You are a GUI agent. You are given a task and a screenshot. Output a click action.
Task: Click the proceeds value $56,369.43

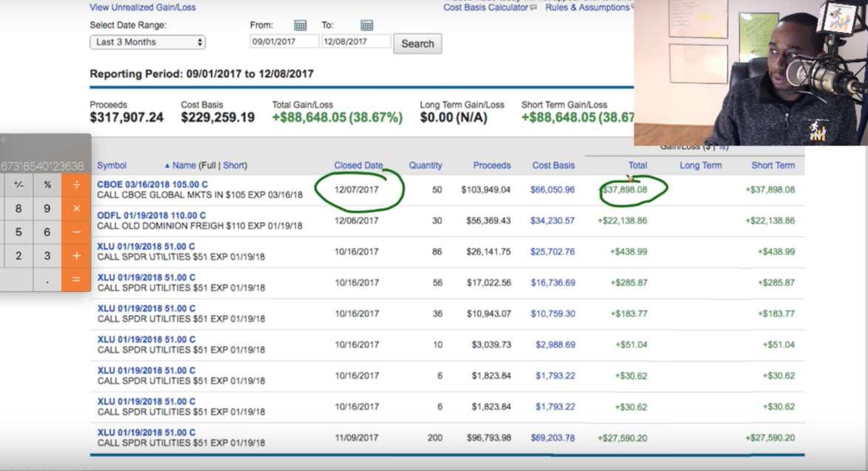click(488, 221)
